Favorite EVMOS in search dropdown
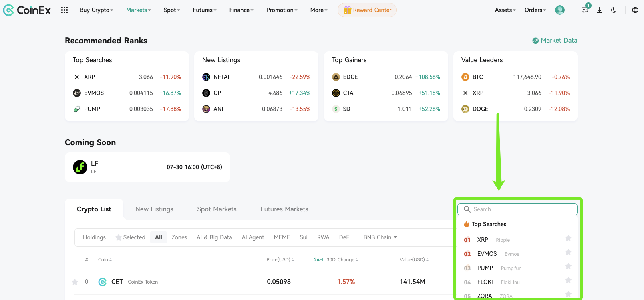644x300 pixels. click(568, 252)
